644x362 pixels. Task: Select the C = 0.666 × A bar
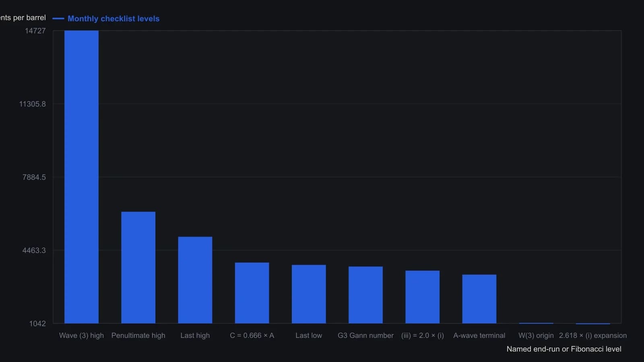tap(252, 293)
